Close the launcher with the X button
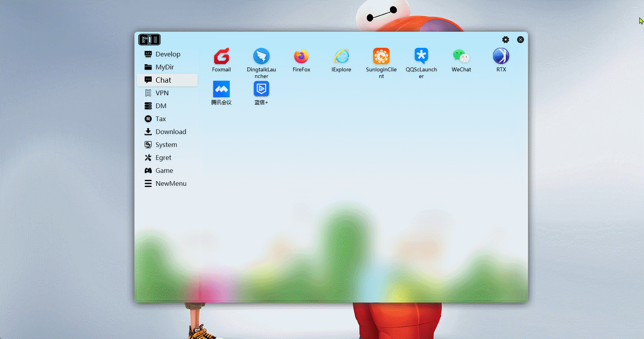 click(x=521, y=40)
